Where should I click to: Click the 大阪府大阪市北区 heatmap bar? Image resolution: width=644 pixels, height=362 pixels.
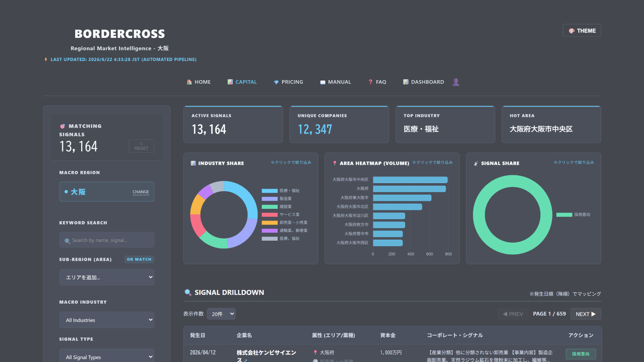pos(397,207)
